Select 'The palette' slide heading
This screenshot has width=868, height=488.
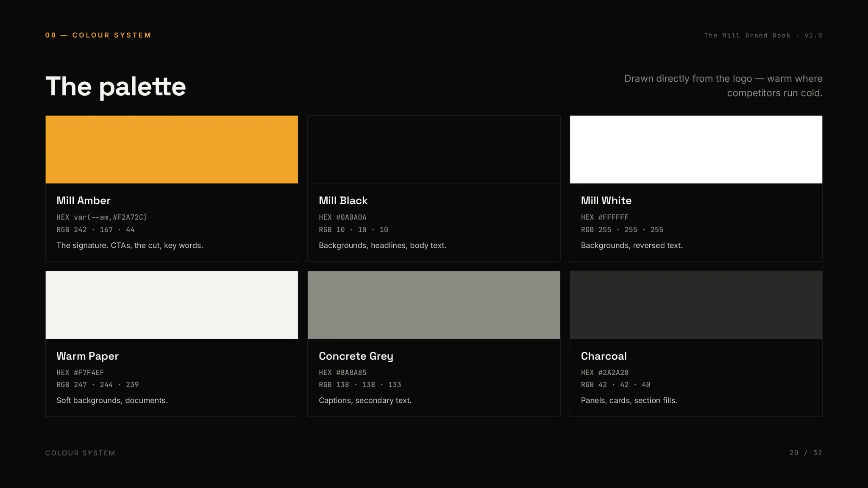point(116,87)
